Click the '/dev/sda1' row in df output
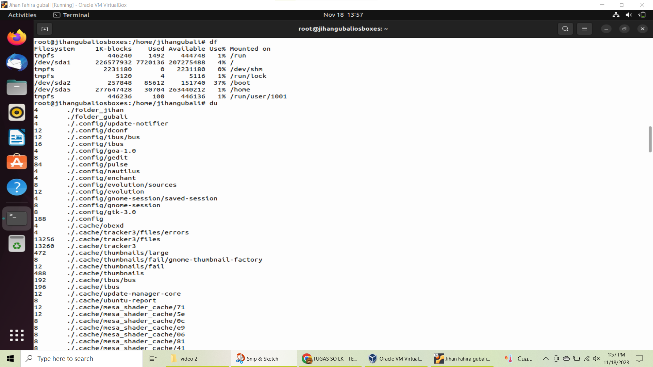 coord(134,62)
